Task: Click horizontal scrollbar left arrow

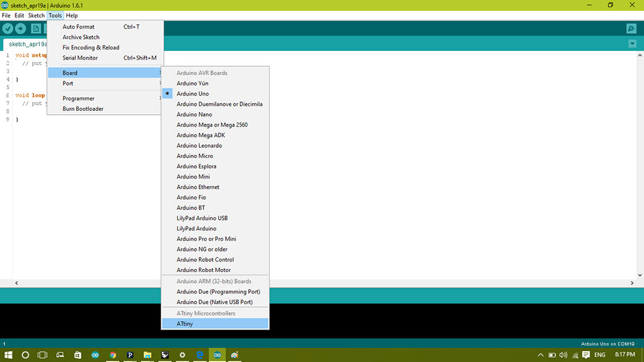Action: click(x=17, y=283)
